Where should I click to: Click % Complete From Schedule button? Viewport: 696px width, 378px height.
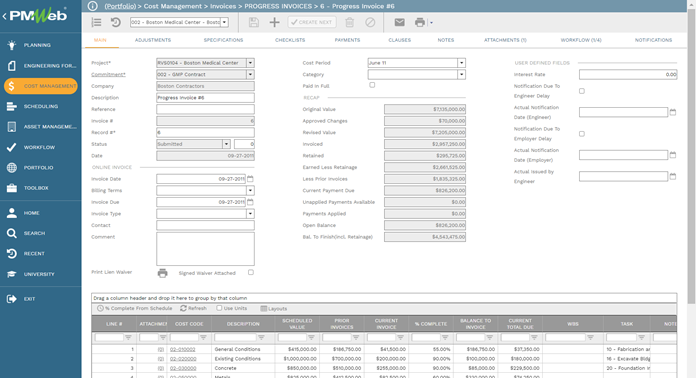[x=134, y=308]
